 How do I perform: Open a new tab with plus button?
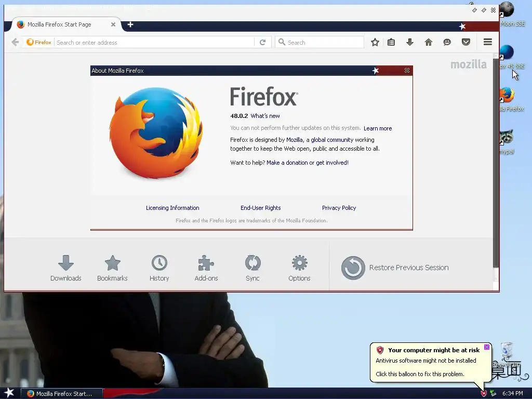click(130, 24)
